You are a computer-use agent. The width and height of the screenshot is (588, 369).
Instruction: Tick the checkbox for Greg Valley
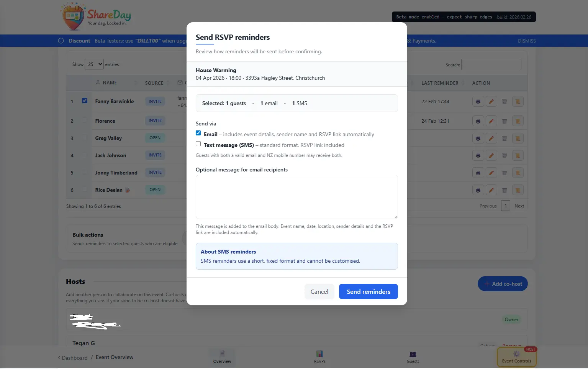pyautogui.click(x=85, y=138)
